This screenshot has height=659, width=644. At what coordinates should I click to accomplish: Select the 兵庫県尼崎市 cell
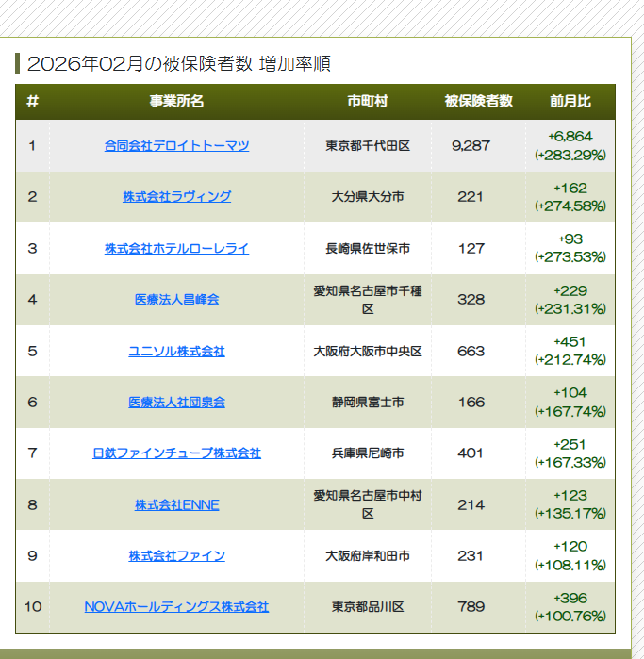(x=368, y=453)
